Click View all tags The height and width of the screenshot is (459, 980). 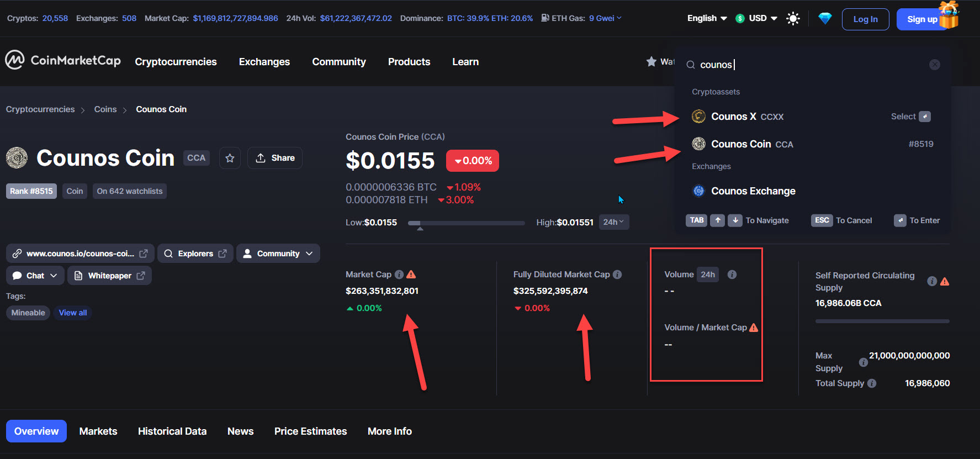pos(73,313)
